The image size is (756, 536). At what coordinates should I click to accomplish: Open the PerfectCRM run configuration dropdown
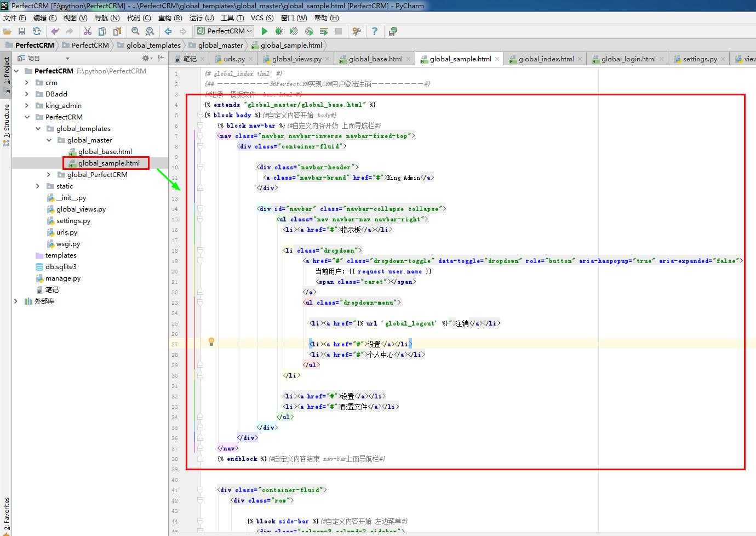click(x=225, y=31)
